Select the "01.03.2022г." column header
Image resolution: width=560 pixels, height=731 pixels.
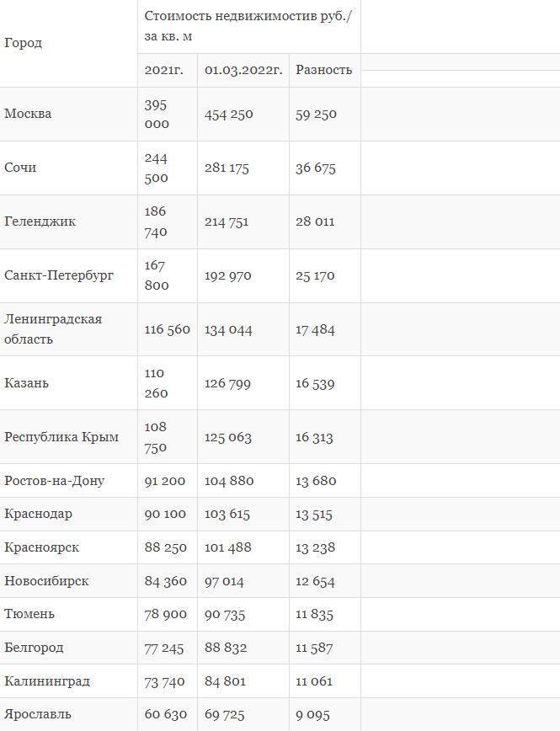point(243,70)
